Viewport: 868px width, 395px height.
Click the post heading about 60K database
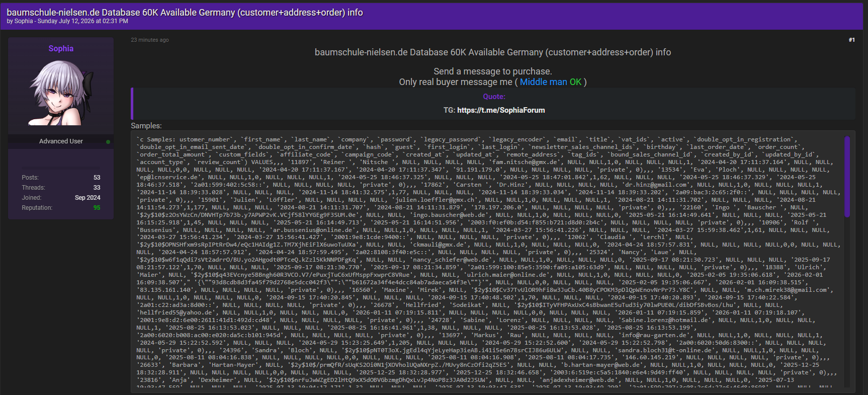tap(493, 52)
